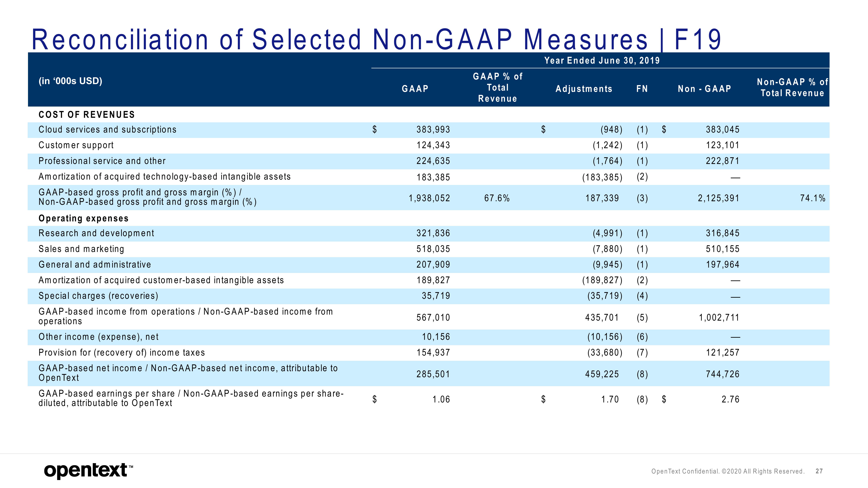868x488 pixels.
Task: Click the GAAP net income 285,501
Action: coord(433,374)
